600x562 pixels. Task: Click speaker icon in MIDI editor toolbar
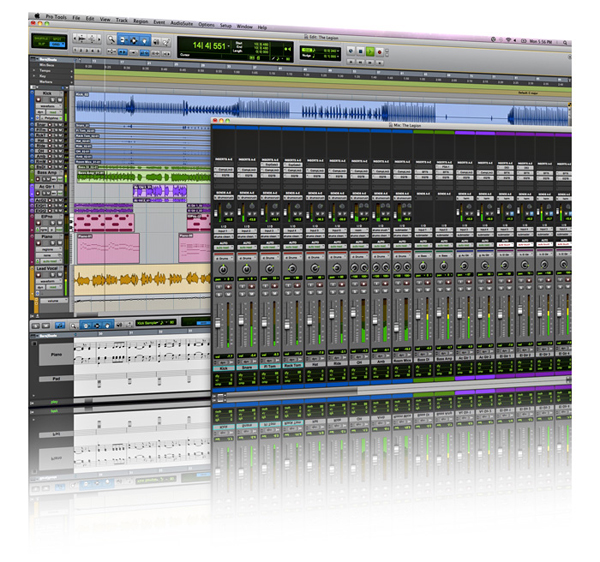pos(119,325)
